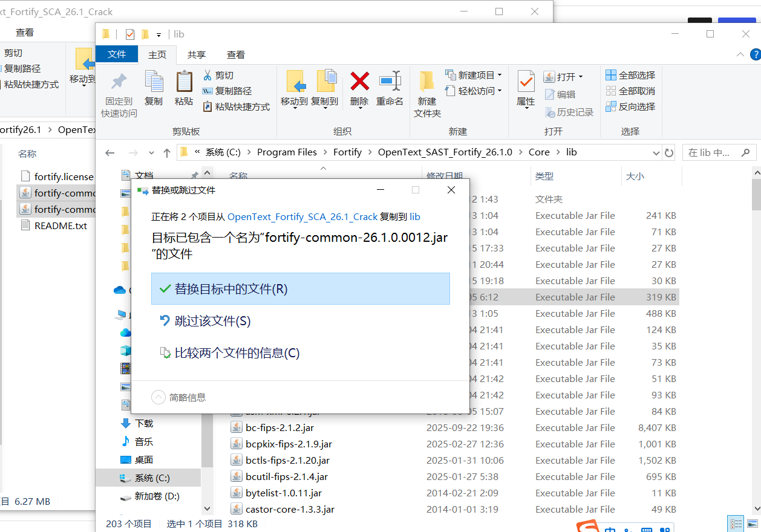Choose 比较两个文件的信息(C) in the dialog
This screenshot has height=532, width=761.
(x=301, y=353)
